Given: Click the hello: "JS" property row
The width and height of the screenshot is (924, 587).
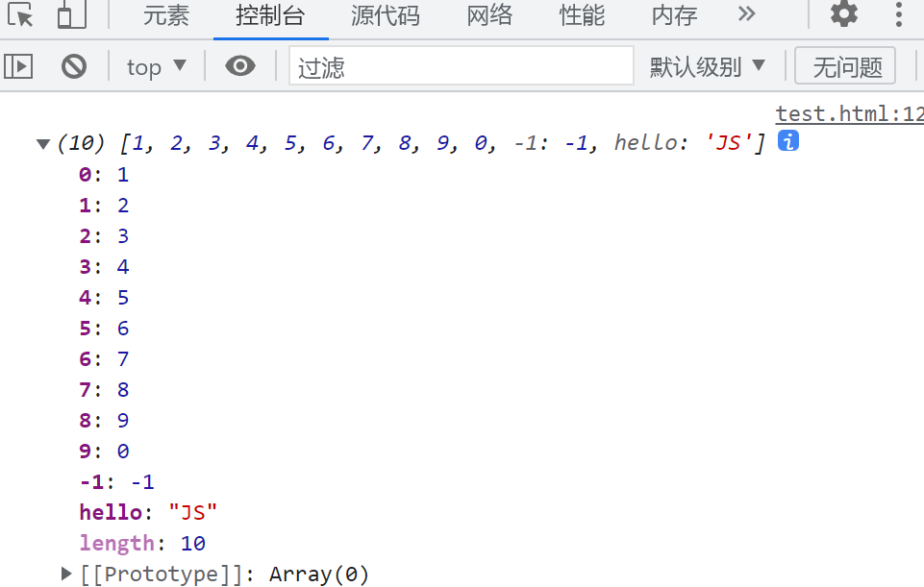Looking at the screenshot, I should pyautogui.click(x=148, y=512).
